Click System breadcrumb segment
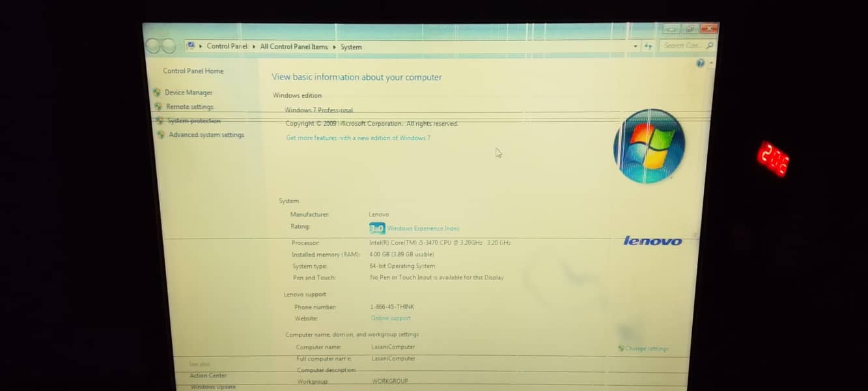Screen dimensions: 868x391 (351, 47)
